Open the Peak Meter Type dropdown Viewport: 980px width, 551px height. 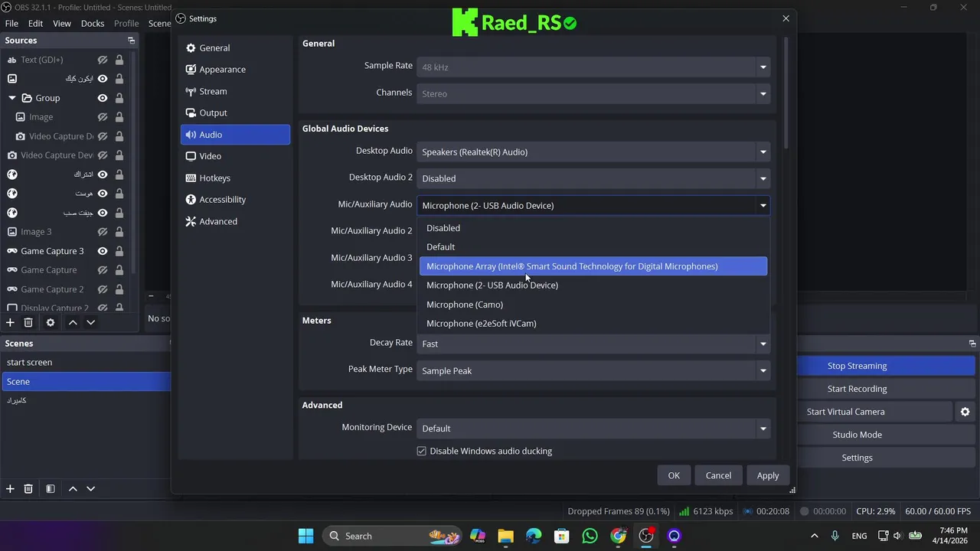coord(593,370)
